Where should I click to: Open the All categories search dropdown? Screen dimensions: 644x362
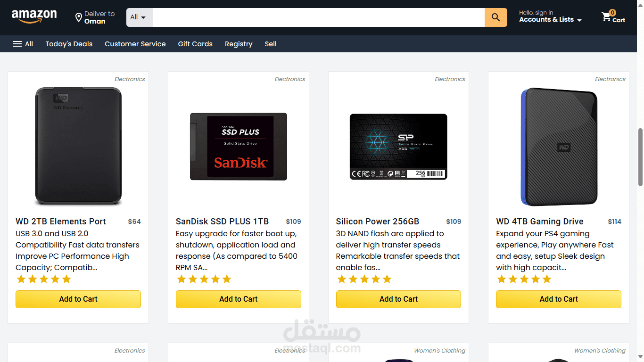point(138,17)
